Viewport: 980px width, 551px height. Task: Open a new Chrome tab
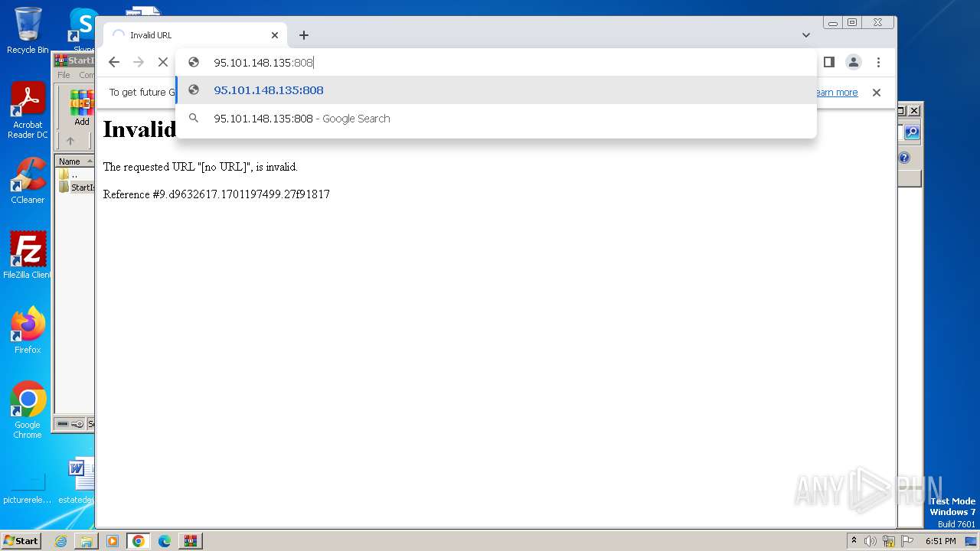(304, 35)
